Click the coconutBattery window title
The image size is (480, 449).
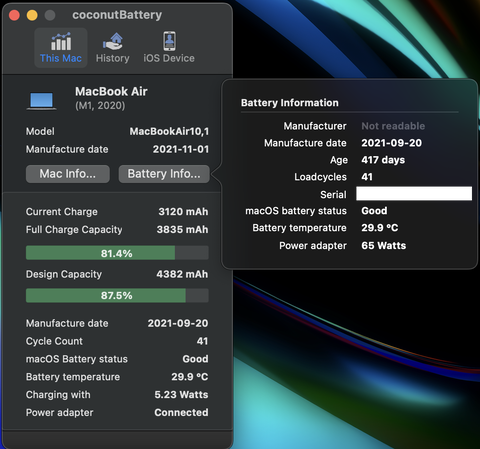(117, 15)
